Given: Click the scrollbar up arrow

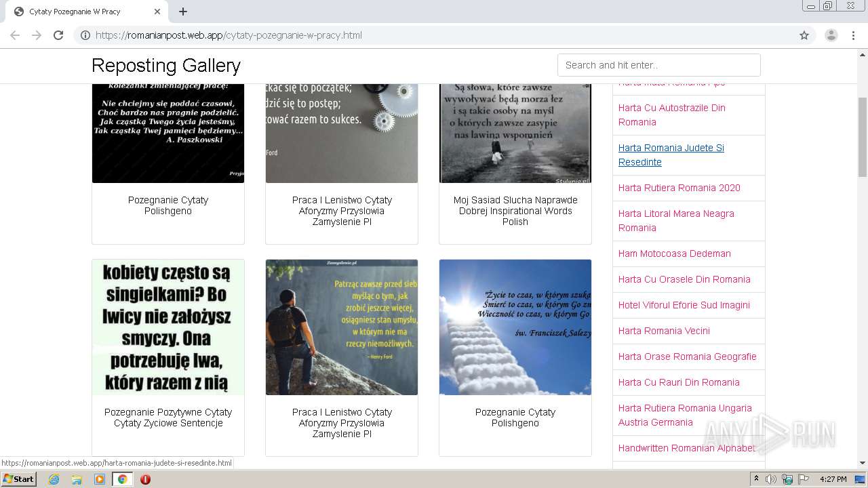Looking at the screenshot, I should coord(863,54).
